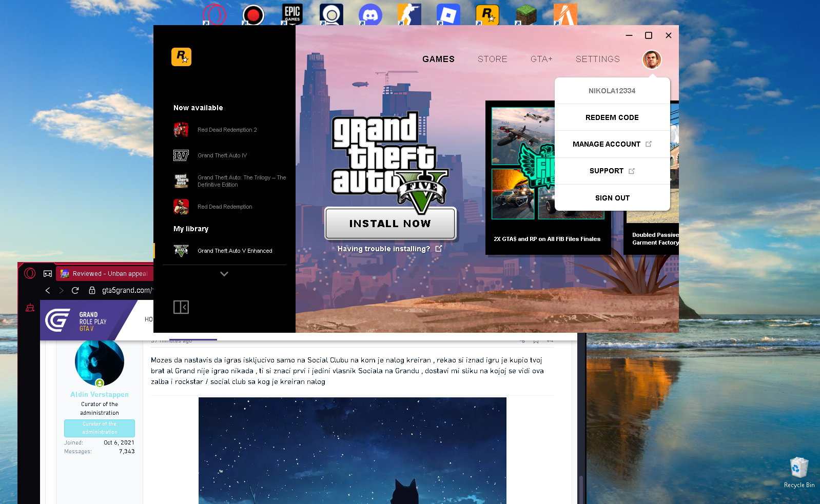Image resolution: width=820 pixels, height=504 pixels.
Task: Choose MANAGE ACCOUNT from profile menu
Action: 612,144
